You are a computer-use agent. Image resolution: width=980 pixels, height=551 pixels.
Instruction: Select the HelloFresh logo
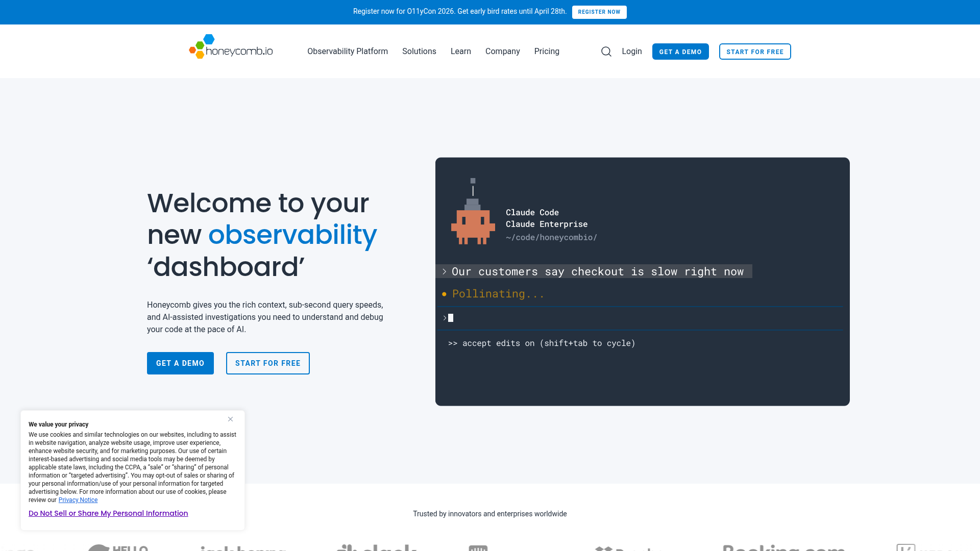117,547
